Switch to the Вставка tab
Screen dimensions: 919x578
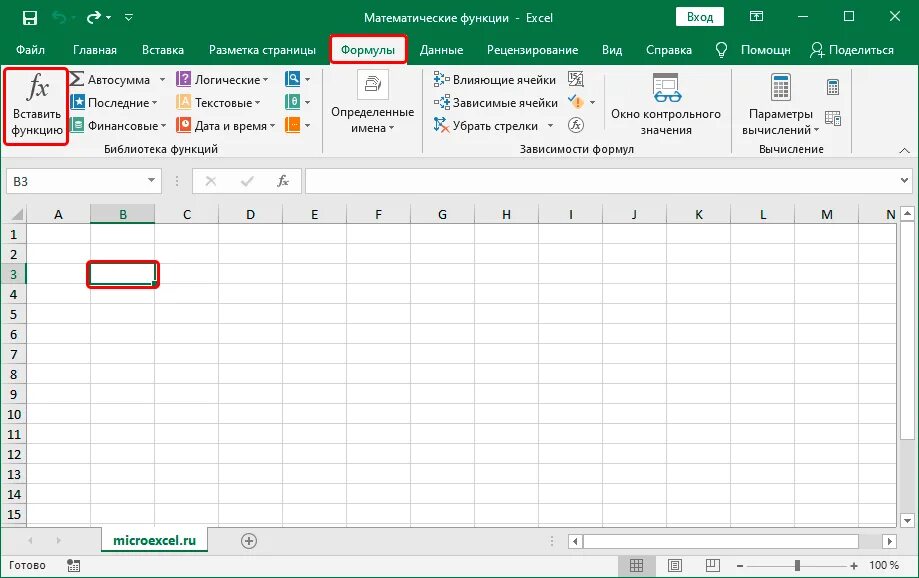point(162,50)
